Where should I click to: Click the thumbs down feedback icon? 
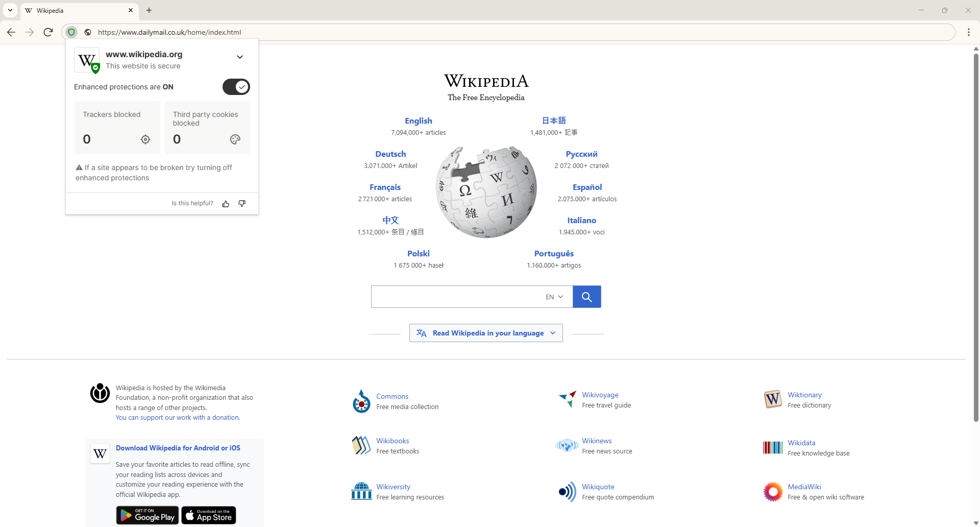(242, 204)
